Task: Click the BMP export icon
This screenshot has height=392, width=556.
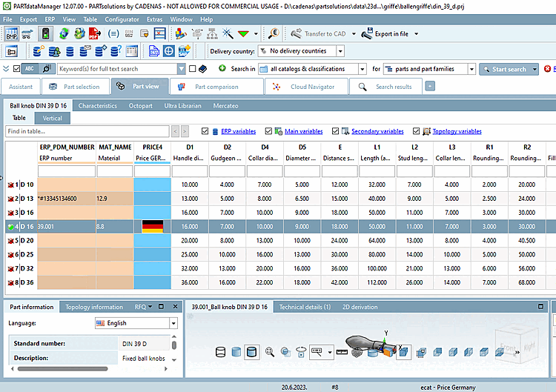Action: 12,34
